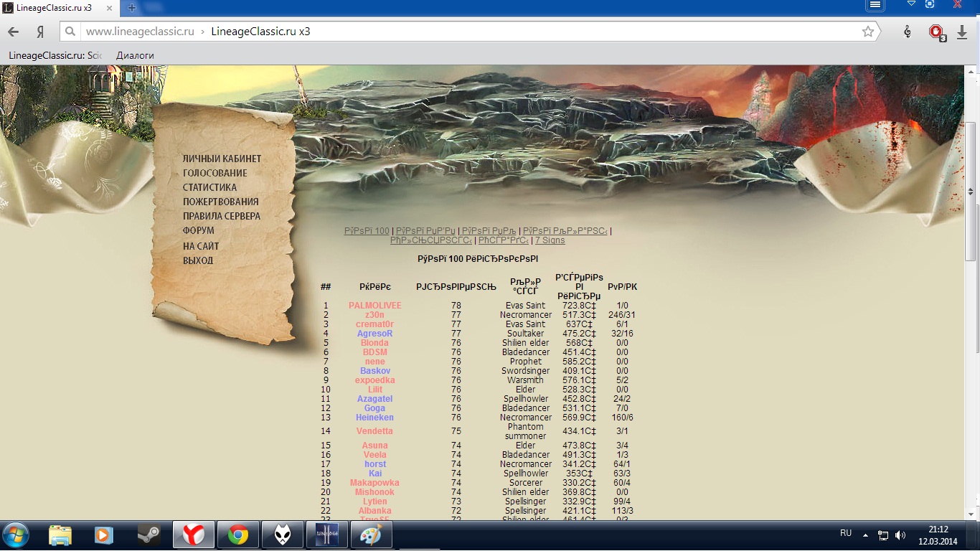This screenshot has width=980, height=551.
Task: Open Steam from the taskbar
Action: coord(149,535)
